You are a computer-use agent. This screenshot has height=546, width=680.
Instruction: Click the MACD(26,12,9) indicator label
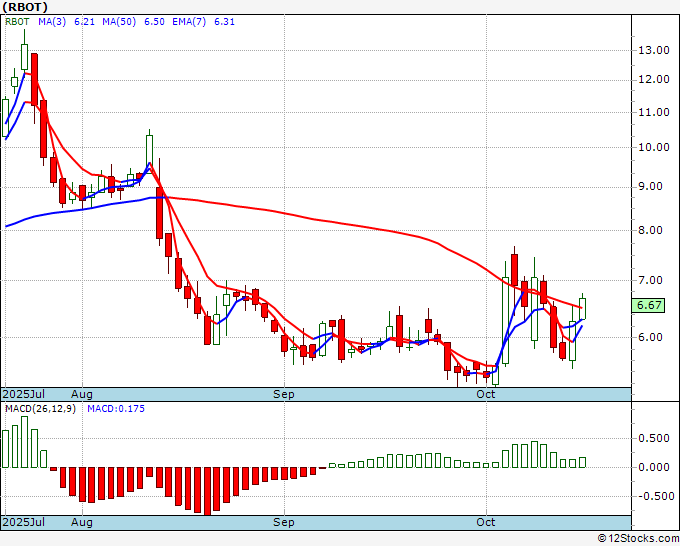point(40,409)
